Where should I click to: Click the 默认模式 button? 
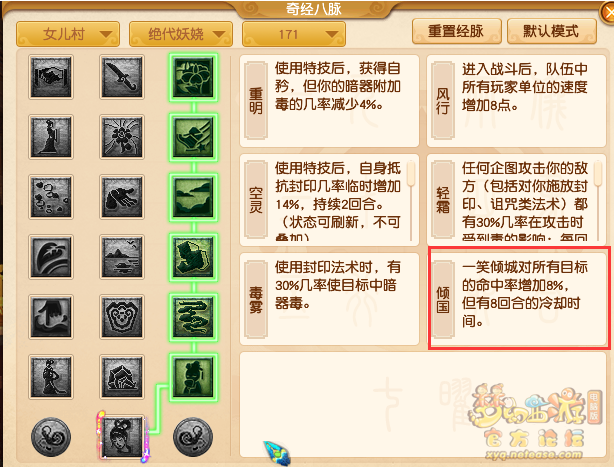(551, 31)
